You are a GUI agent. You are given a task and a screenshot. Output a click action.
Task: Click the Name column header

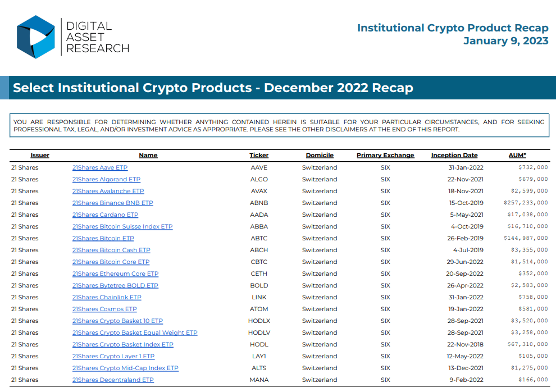coord(148,155)
